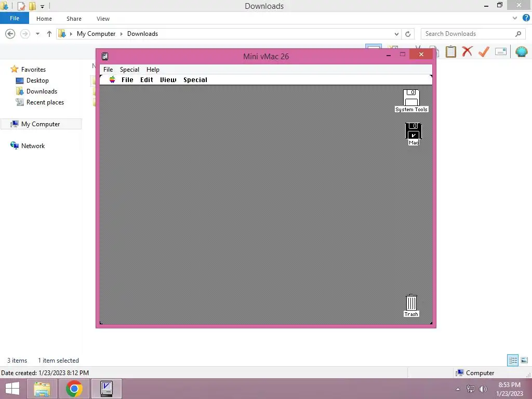Click the Mini vMac title bar icon
This screenshot has height=399, width=532.
pos(105,56)
